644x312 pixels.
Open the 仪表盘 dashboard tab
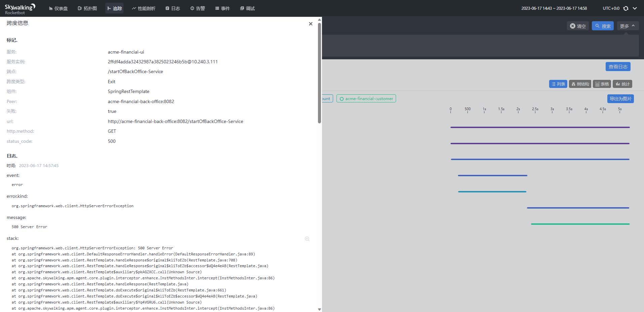[x=58, y=8]
